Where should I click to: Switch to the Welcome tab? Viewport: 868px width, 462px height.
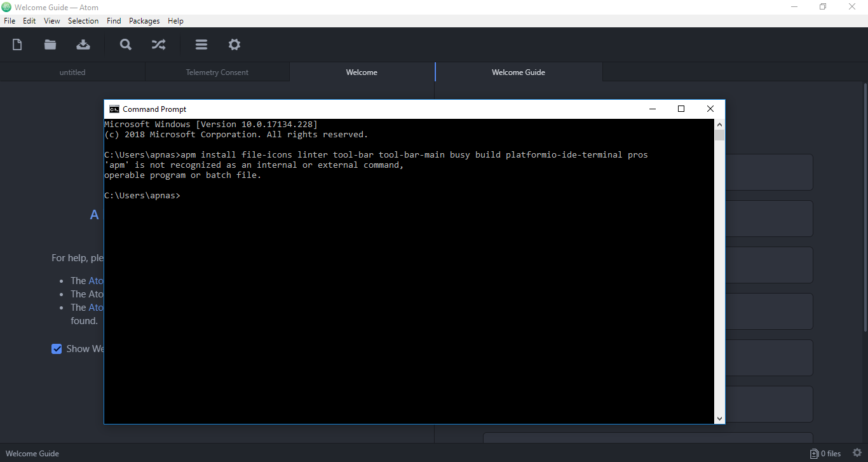tap(362, 72)
